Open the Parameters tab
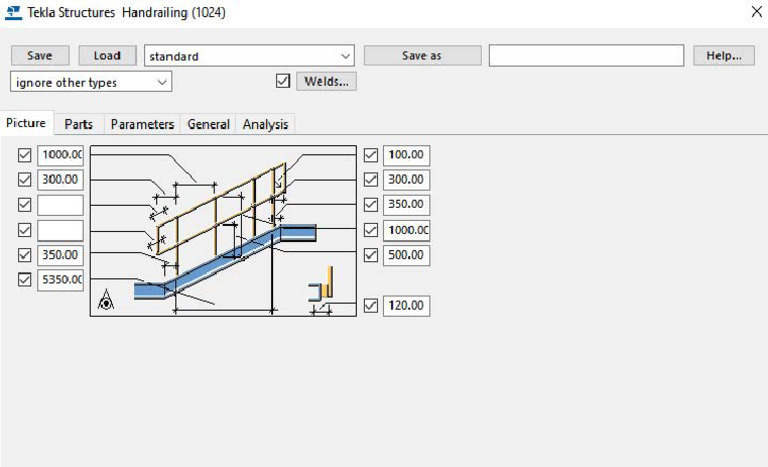Image resolution: width=768 pixels, height=467 pixels. (x=142, y=124)
